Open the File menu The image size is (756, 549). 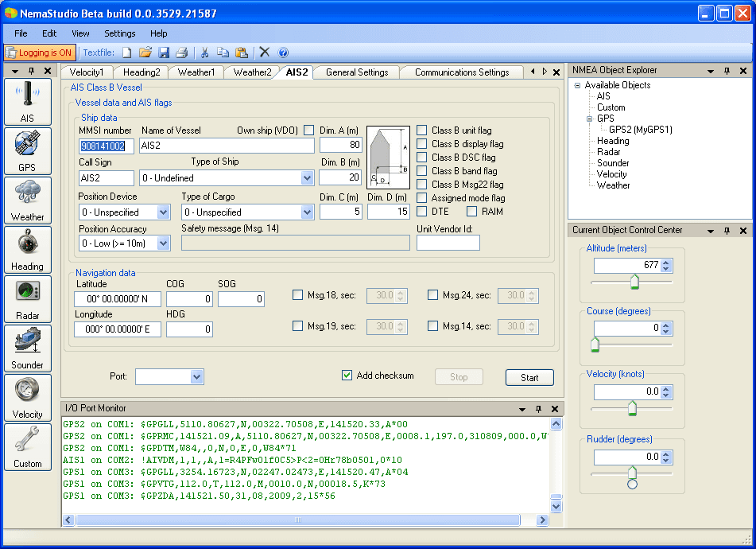(21, 33)
